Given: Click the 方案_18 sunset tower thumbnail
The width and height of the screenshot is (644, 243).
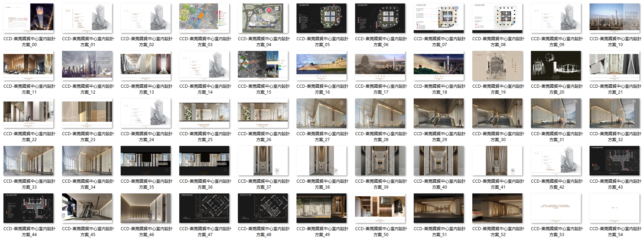Looking at the screenshot, I should [439, 65].
